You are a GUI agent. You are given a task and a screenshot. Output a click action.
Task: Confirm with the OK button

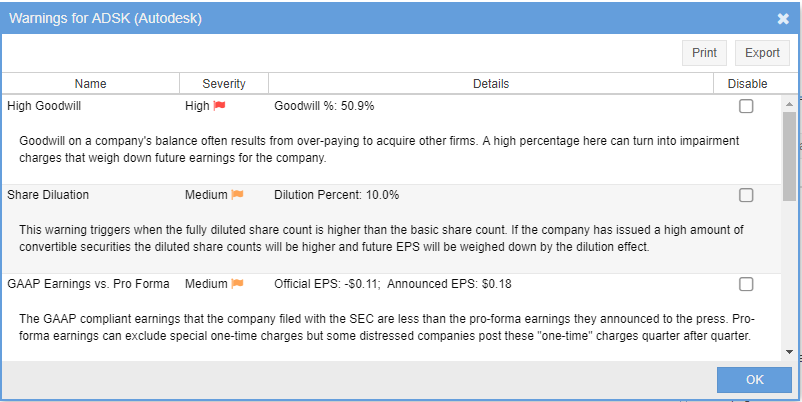[x=754, y=380]
